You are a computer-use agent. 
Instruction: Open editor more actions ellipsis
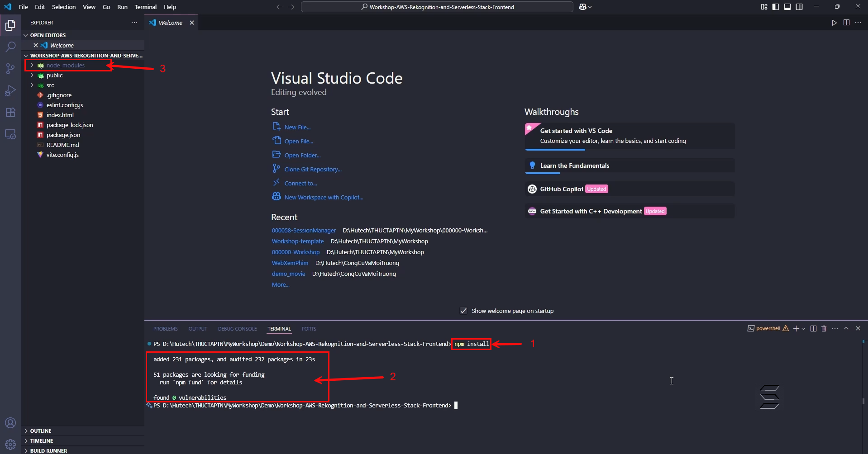point(858,23)
